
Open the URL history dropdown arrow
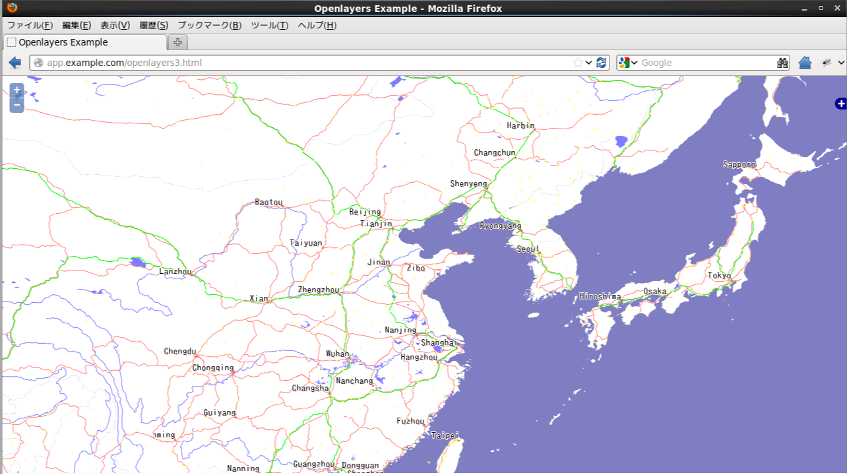(x=589, y=63)
